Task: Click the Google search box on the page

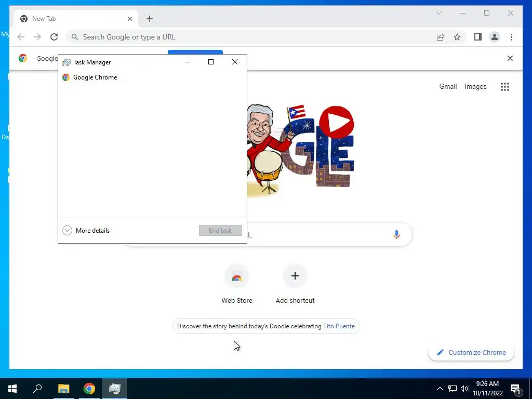Action: point(267,234)
